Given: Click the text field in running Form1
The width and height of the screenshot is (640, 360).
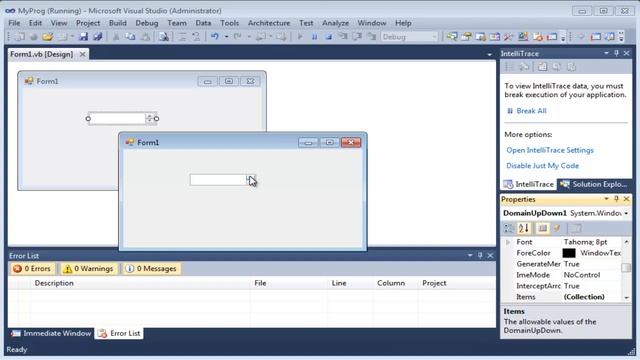Looking at the screenshot, I should point(218,180).
